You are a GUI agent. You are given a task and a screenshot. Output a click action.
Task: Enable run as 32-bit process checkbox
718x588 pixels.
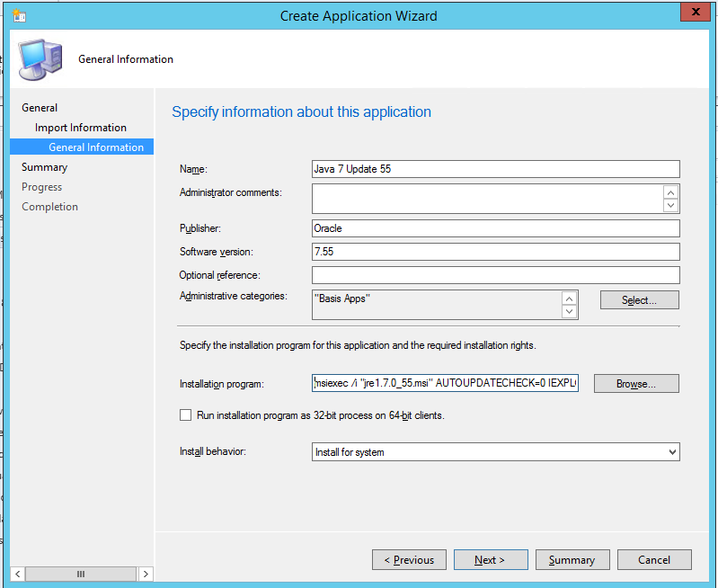pyautogui.click(x=186, y=415)
